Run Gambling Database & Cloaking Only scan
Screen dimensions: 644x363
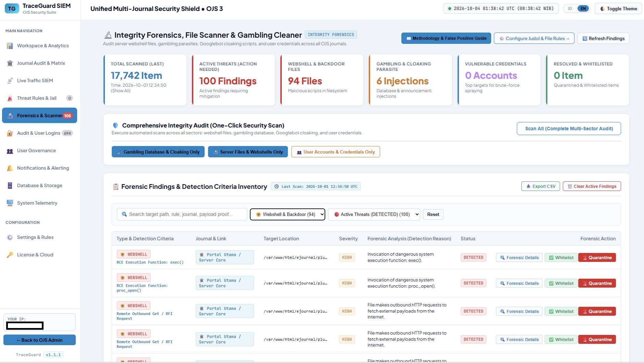(158, 152)
